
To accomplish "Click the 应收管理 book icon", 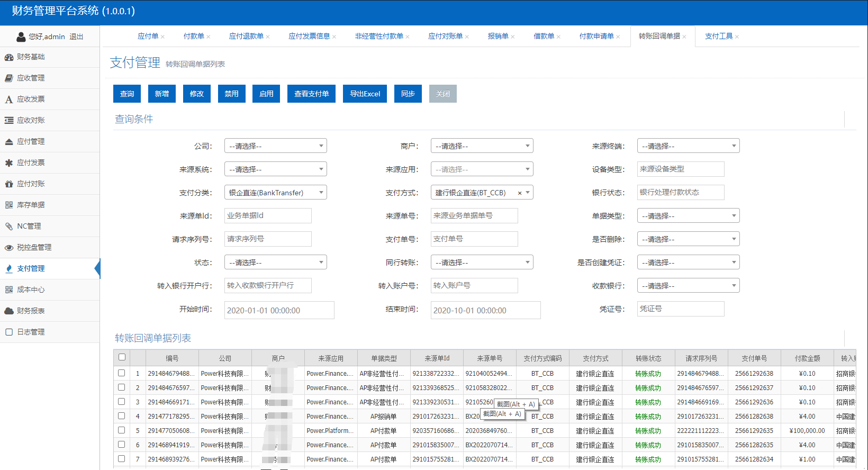I will (9, 78).
